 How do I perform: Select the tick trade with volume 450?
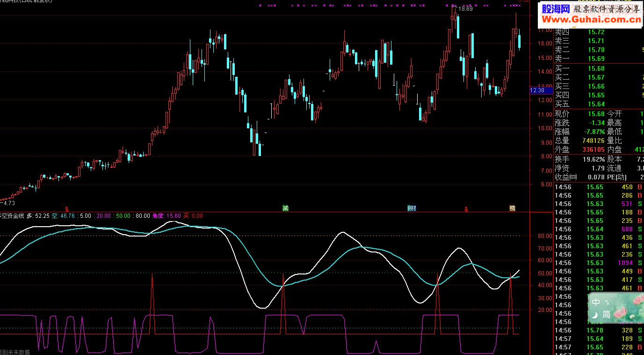click(x=599, y=187)
